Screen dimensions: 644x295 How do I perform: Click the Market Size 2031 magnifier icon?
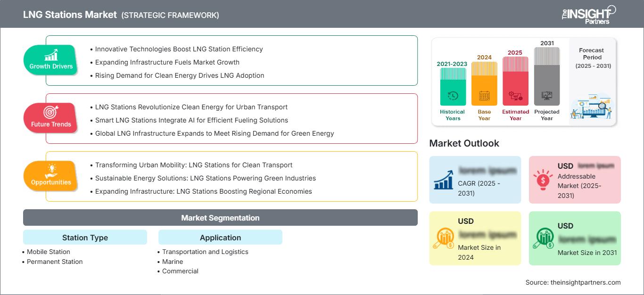(x=544, y=238)
